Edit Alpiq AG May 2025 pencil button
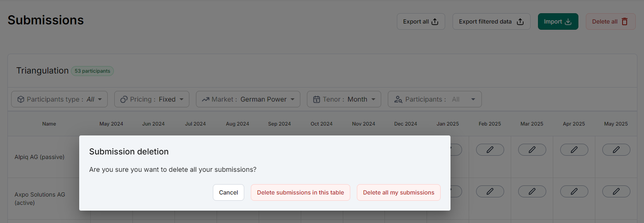 [616, 150]
